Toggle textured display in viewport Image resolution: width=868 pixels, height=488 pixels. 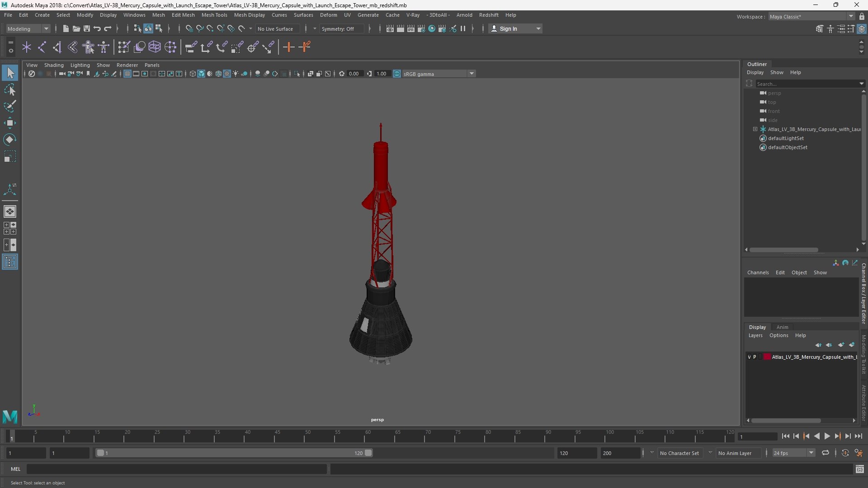pyautogui.click(x=227, y=74)
